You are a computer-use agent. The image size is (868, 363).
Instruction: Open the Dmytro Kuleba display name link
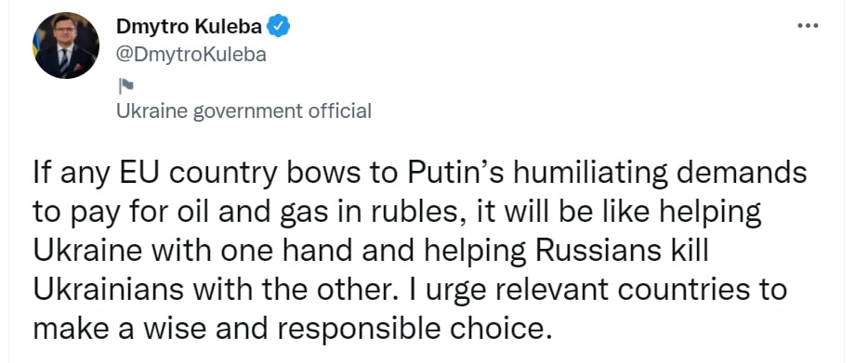point(190,26)
